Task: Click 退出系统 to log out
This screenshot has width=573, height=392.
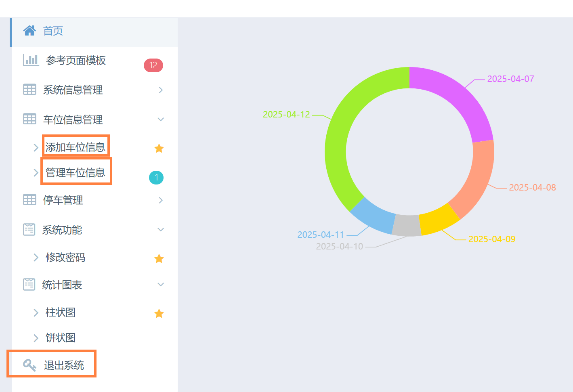Action: (x=64, y=365)
